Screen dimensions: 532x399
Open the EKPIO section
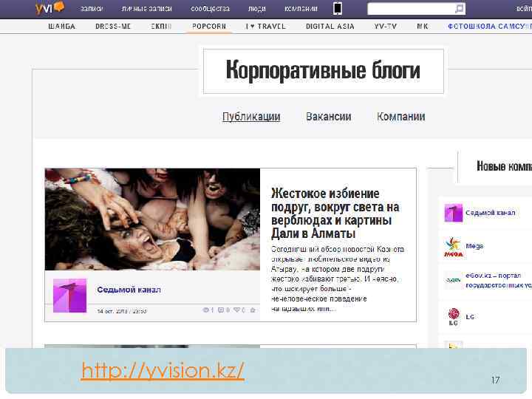[x=161, y=27]
